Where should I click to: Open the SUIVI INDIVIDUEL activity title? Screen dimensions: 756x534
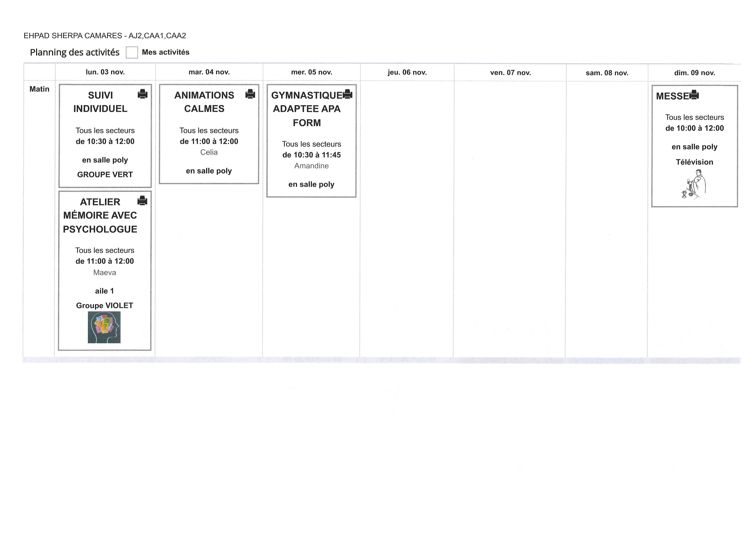pos(100,102)
